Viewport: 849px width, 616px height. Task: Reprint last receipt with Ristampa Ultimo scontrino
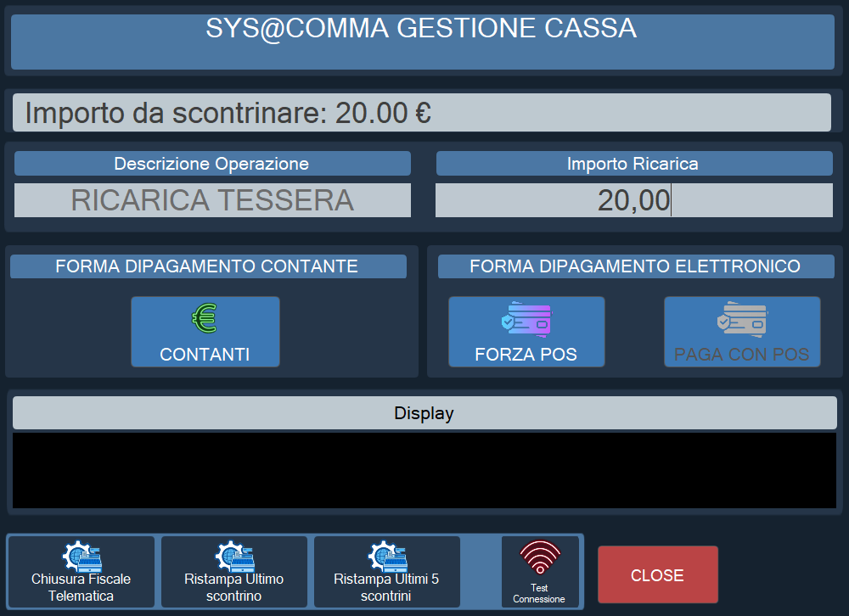234,572
